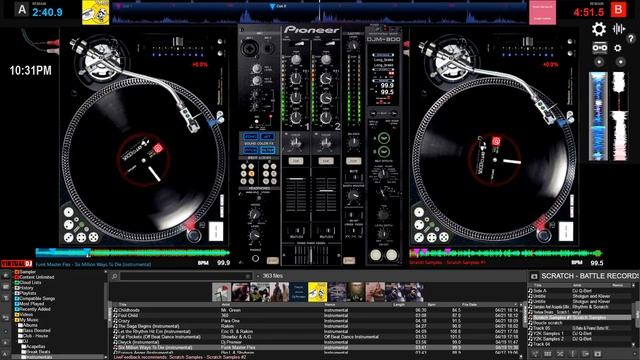Click the channel 1 COLOR knob
The image size is (640, 360).
point(295,143)
